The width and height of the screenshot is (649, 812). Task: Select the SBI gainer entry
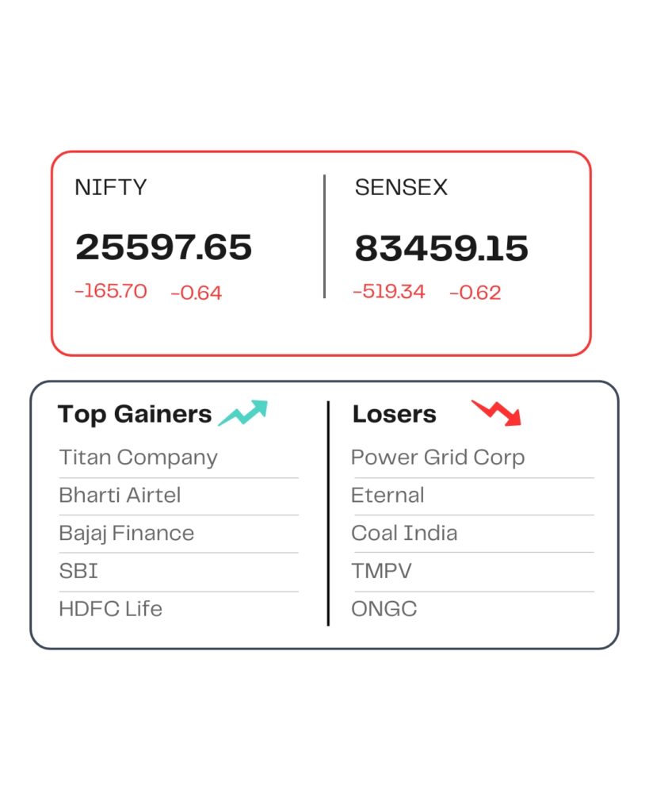[x=78, y=571]
